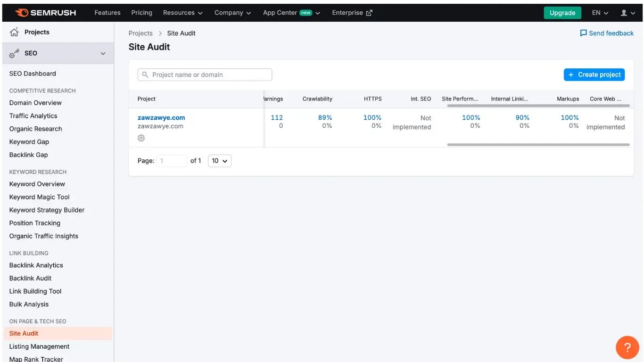Open Backlink Analytics in the sidebar
Viewport: 644px width, 362px height.
(x=36, y=265)
